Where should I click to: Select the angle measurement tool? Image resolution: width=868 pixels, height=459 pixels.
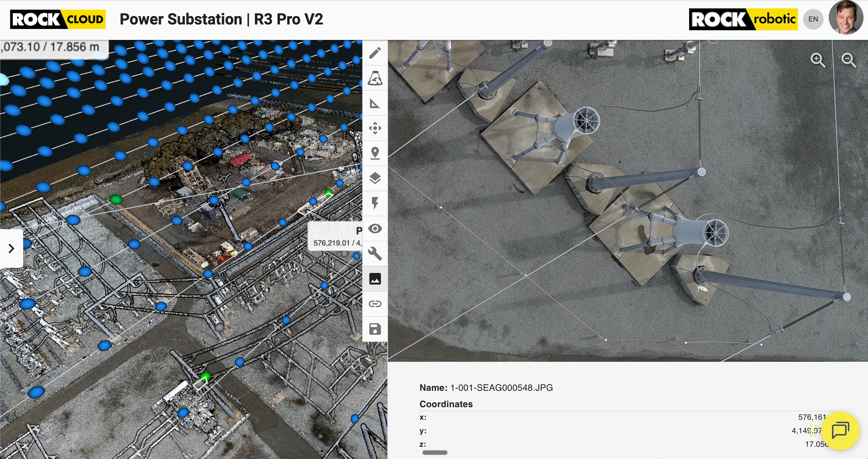coord(375,103)
